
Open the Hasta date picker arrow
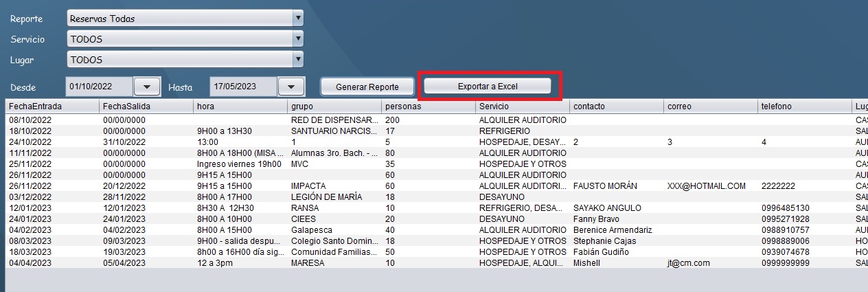point(290,87)
